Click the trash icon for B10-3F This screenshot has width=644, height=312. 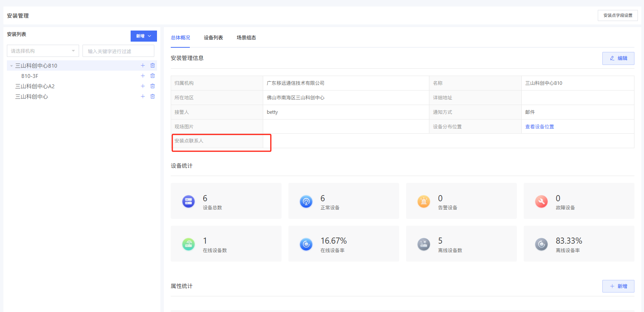152,76
